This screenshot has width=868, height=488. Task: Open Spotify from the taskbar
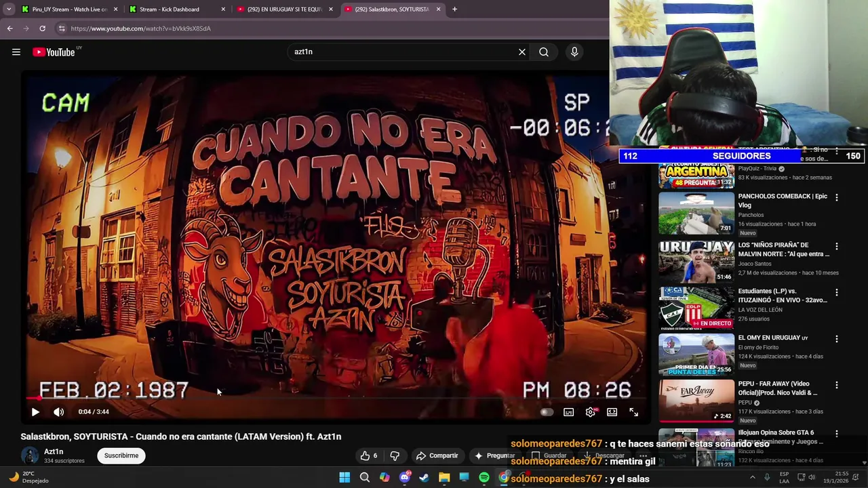coord(484,478)
